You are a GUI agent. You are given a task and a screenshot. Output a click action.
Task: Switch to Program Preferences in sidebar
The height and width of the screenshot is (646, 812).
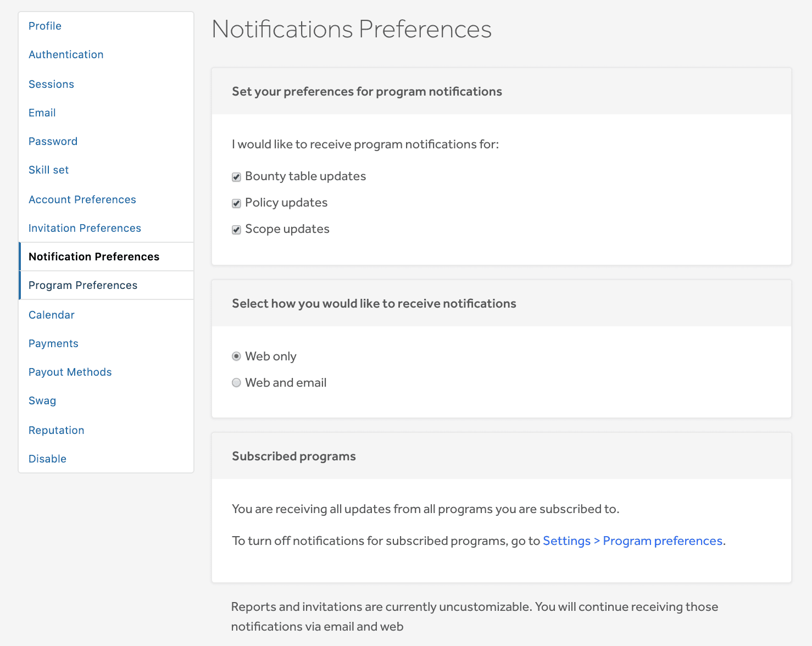(x=83, y=285)
